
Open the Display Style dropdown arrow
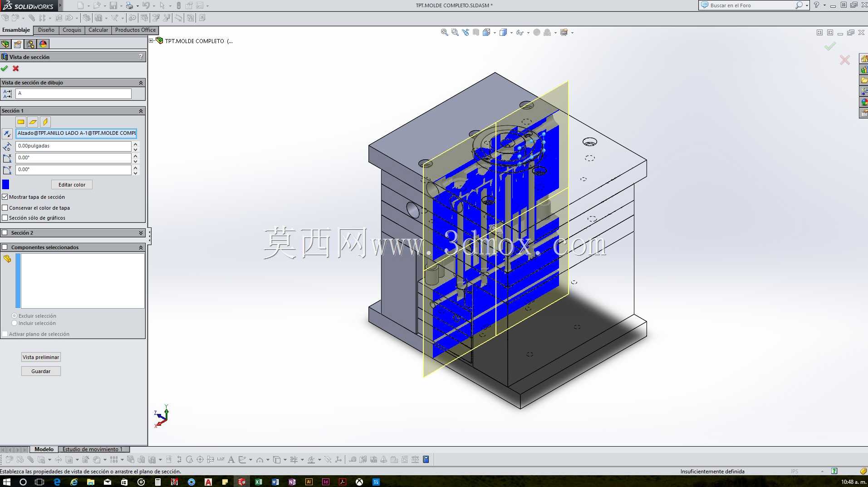(x=511, y=33)
